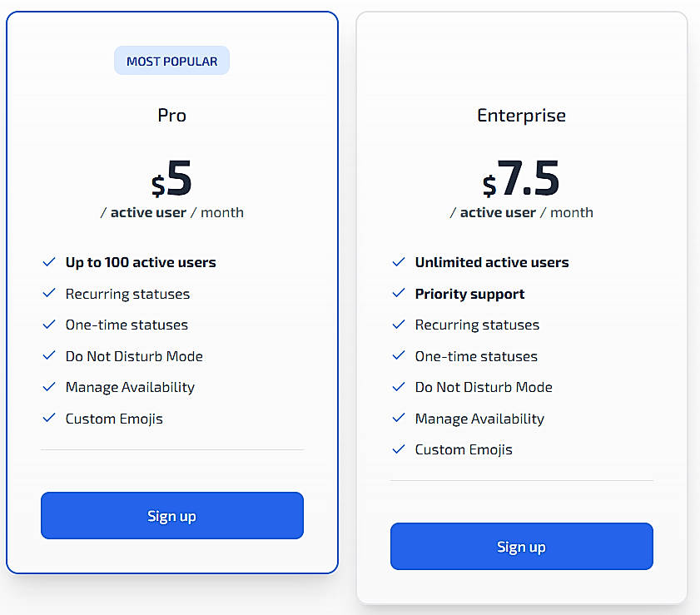Toggle the One-time statuses item in Pro plan
The width and height of the screenshot is (700, 615).
126,325
